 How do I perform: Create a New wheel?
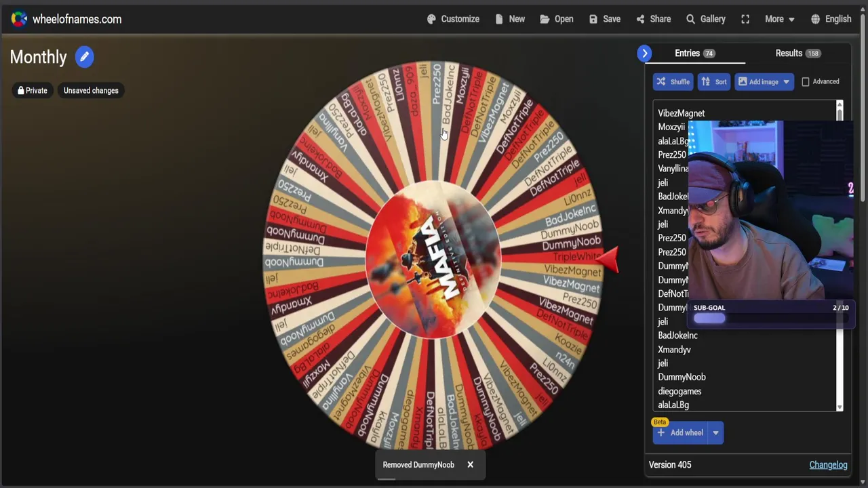(510, 19)
